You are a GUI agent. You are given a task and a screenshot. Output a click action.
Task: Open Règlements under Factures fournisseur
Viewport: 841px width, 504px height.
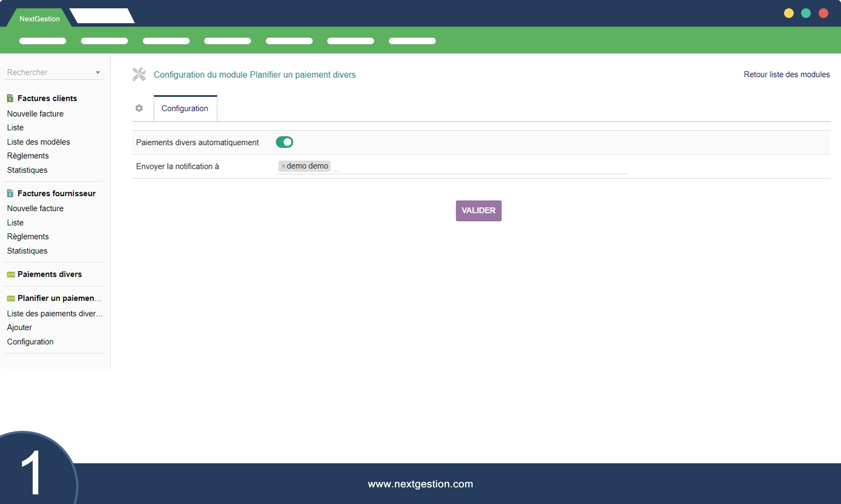pos(28,236)
